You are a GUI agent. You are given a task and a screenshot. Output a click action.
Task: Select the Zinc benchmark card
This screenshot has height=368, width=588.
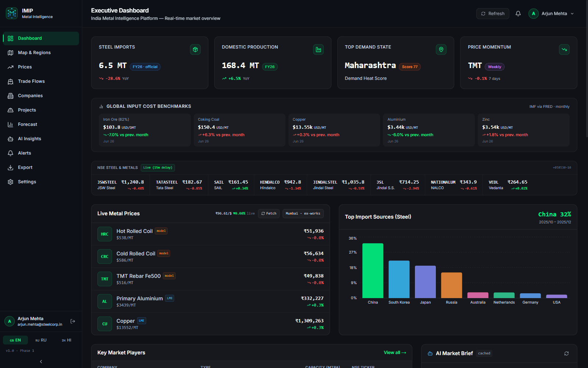[x=524, y=130]
